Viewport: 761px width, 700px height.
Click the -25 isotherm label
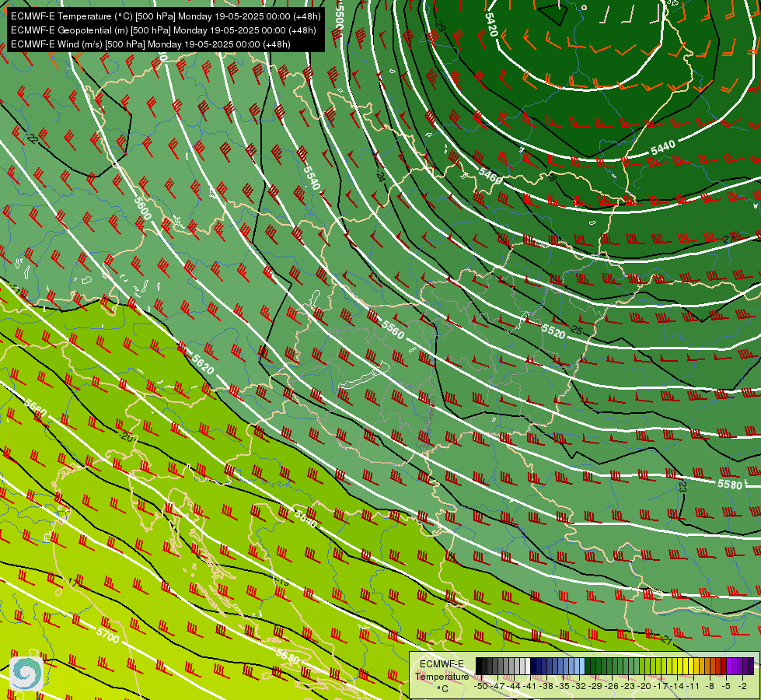(x=575, y=330)
